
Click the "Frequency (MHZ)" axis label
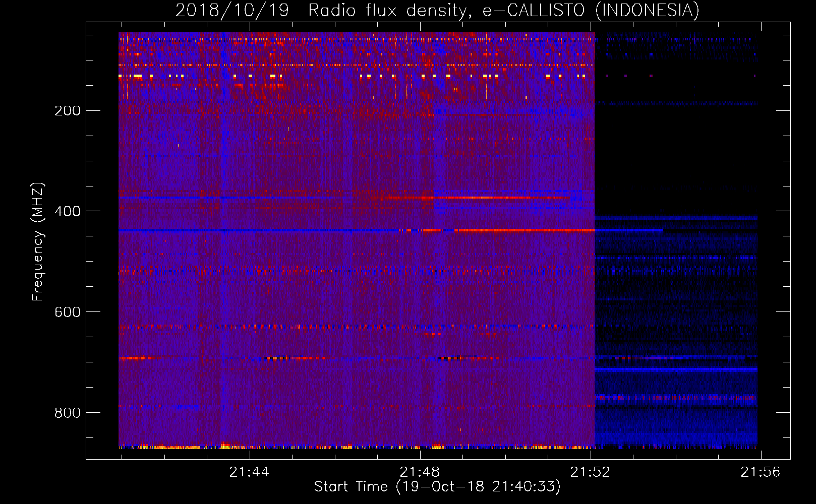[38, 241]
